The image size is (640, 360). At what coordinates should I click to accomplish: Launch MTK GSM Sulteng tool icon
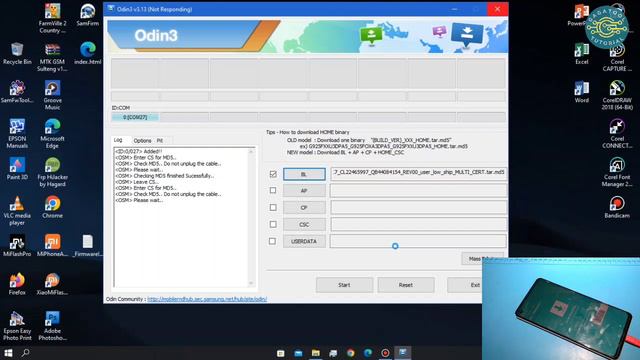(52, 57)
